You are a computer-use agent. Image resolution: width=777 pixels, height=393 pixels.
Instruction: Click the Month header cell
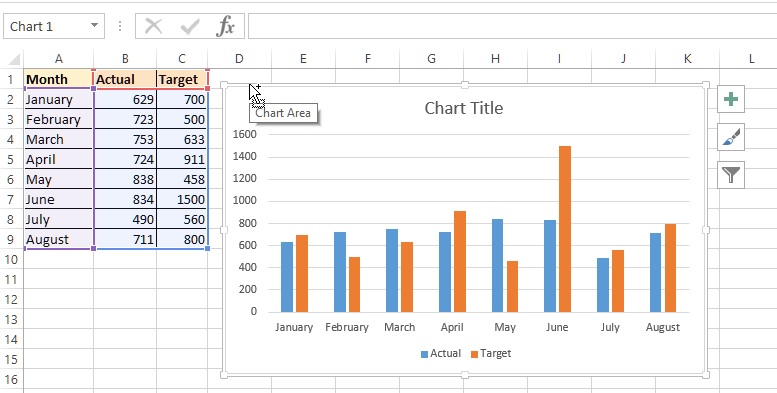tap(58, 79)
